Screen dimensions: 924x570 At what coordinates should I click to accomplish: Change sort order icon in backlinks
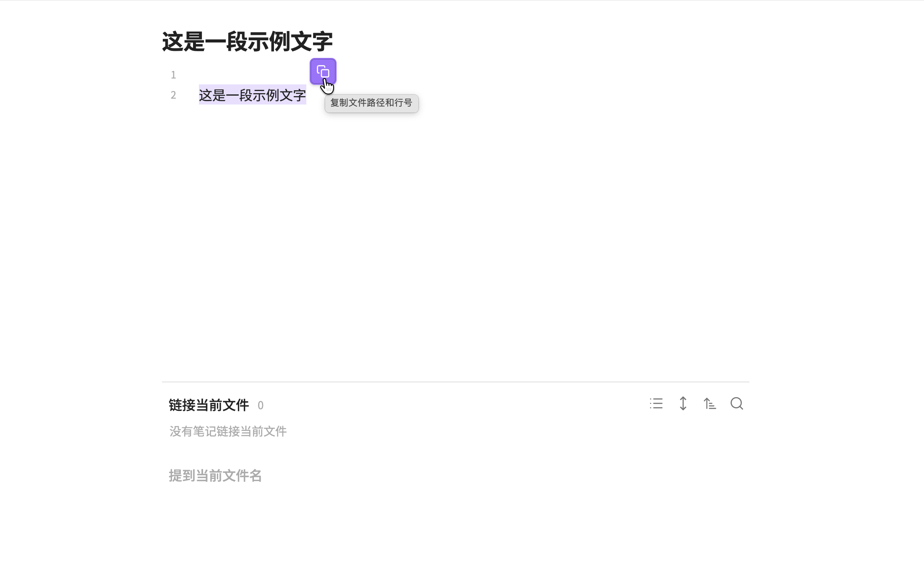pos(710,404)
